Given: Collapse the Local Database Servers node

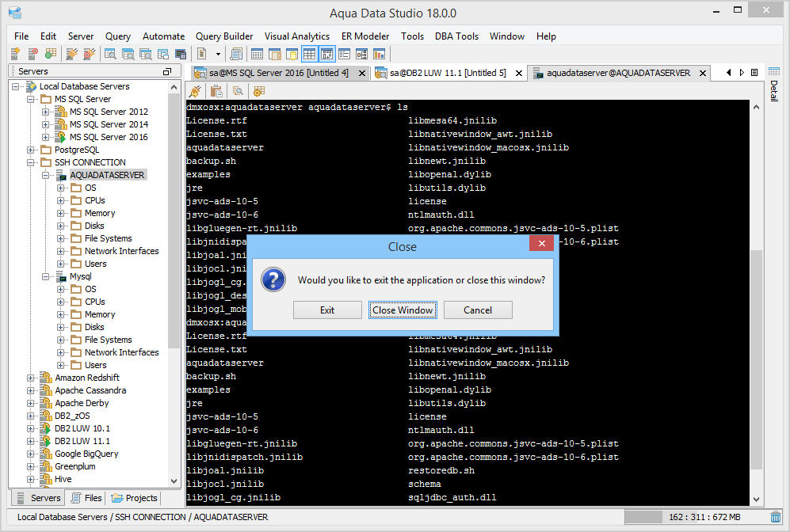Looking at the screenshot, I should point(16,86).
